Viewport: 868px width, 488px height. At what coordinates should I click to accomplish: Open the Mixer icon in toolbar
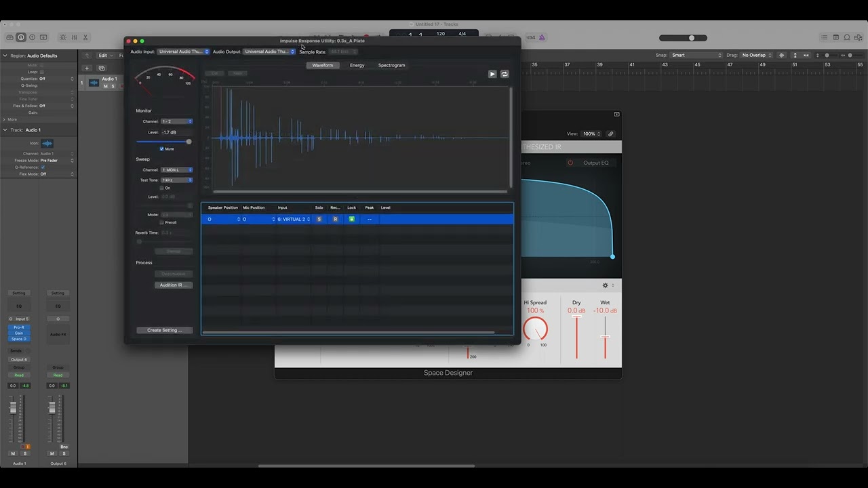tap(75, 37)
